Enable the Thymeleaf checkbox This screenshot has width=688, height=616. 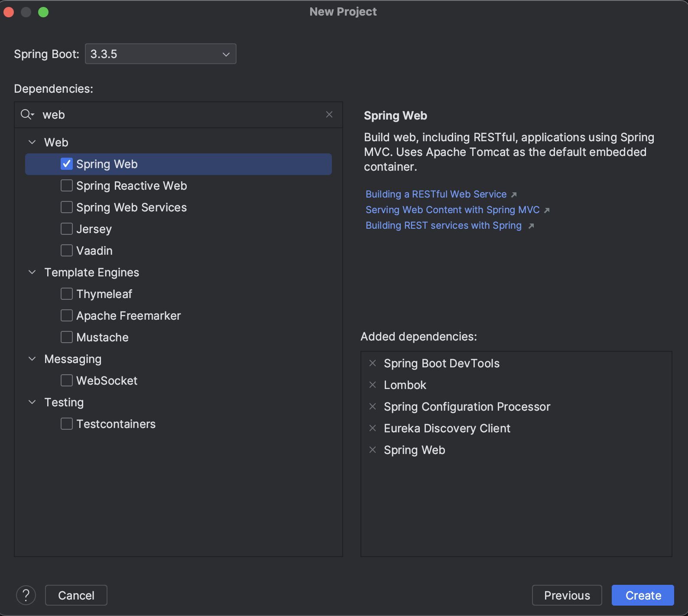click(67, 294)
